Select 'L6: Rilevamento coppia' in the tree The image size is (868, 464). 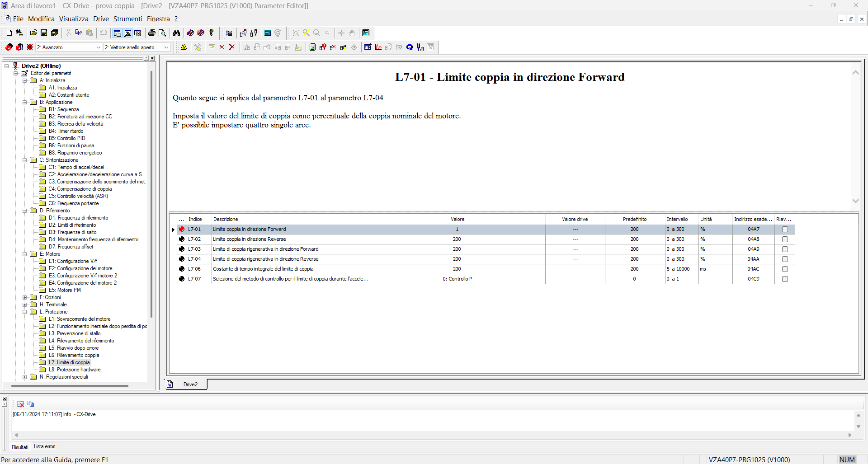click(74, 355)
